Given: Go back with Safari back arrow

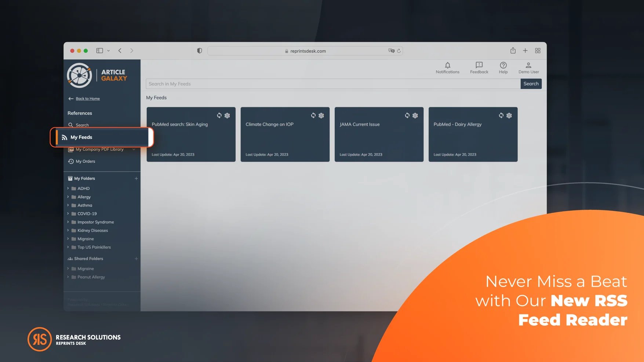Looking at the screenshot, I should (x=120, y=51).
